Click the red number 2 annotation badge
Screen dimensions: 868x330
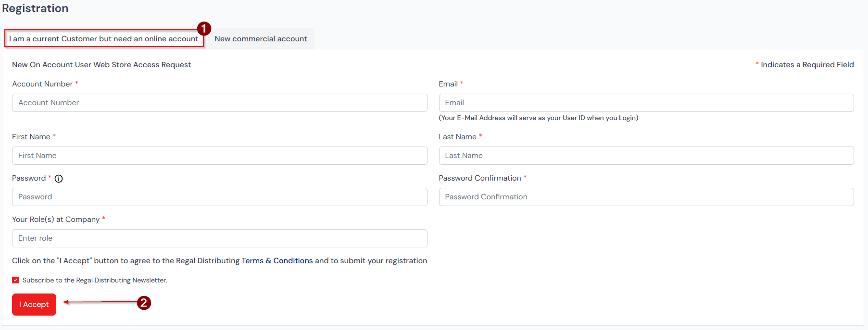click(x=144, y=303)
